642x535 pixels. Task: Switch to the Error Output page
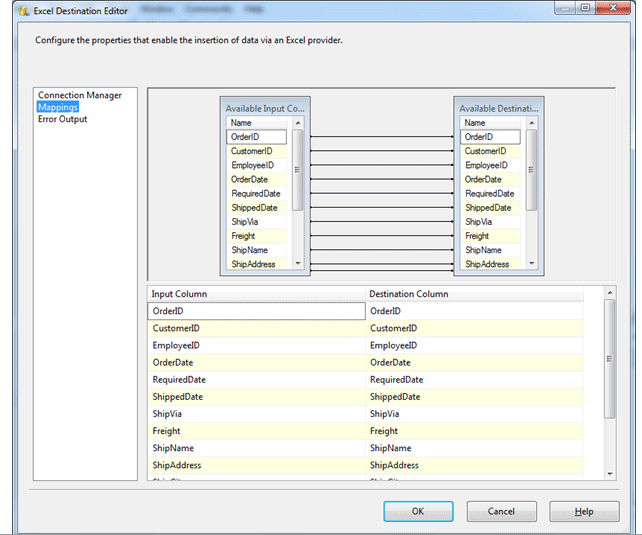pyautogui.click(x=63, y=119)
